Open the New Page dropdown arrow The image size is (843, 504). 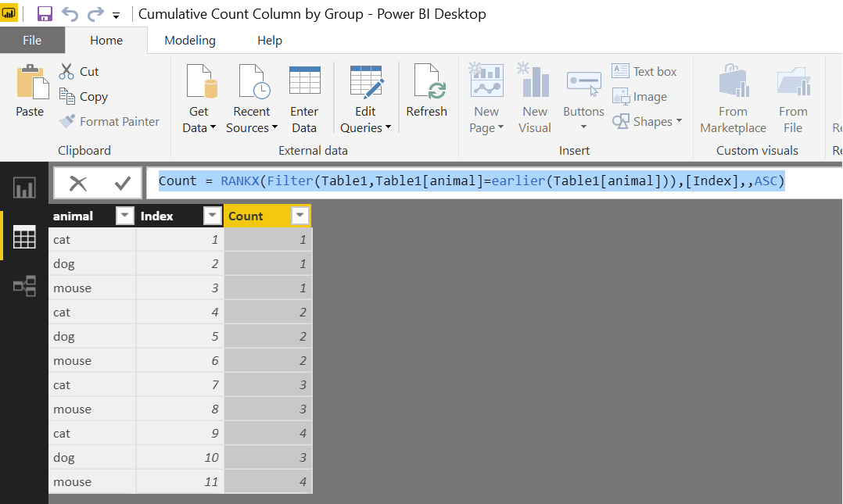[501, 127]
